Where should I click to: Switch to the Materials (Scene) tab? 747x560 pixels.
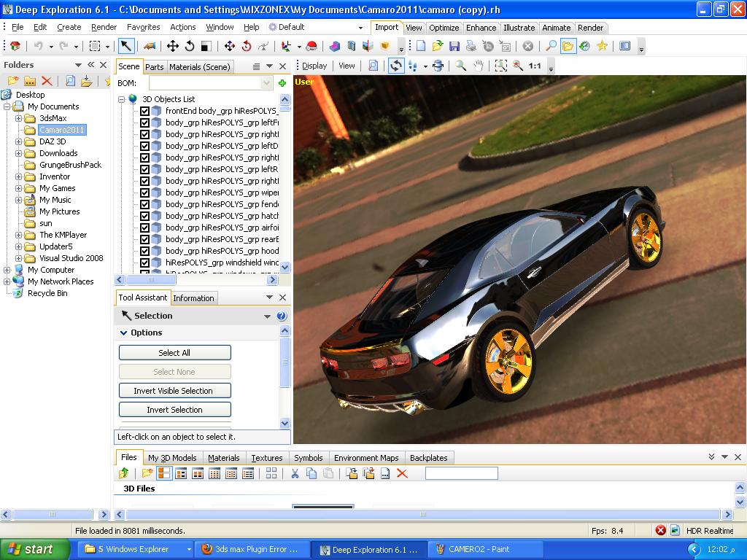point(200,67)
